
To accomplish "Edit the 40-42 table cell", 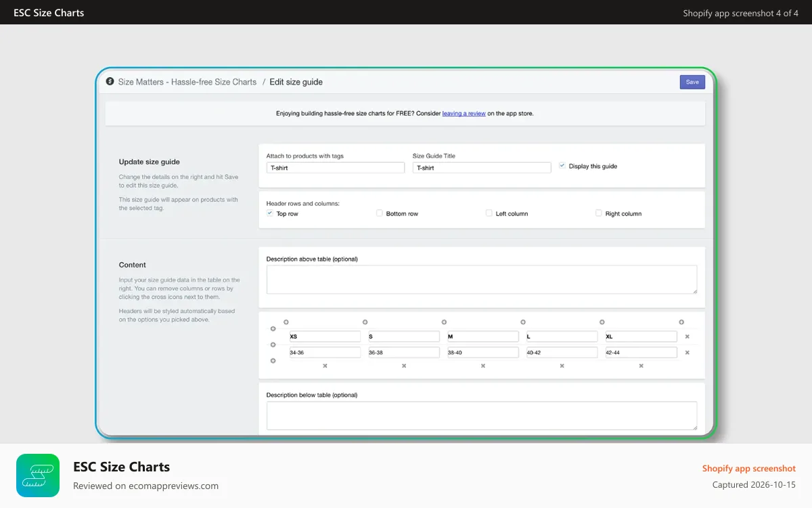I will coord(562,352).
